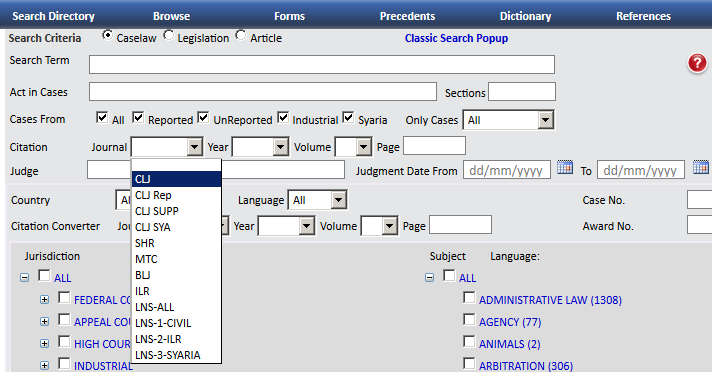Open the Dictionary menu

(525, 16)
